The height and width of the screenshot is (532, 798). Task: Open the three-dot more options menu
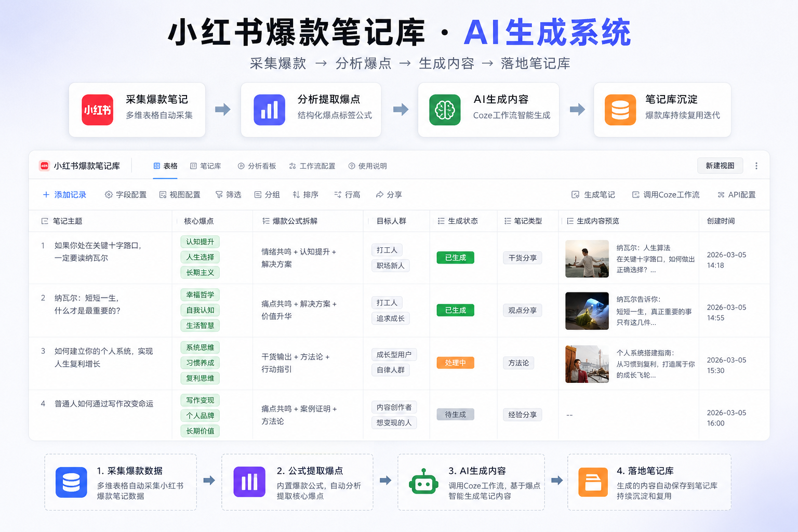coord(756,166)
